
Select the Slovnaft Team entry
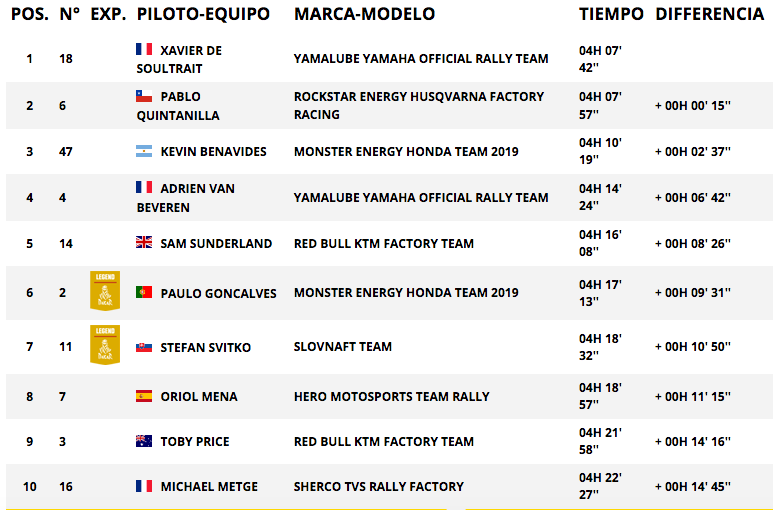(343, 347)
